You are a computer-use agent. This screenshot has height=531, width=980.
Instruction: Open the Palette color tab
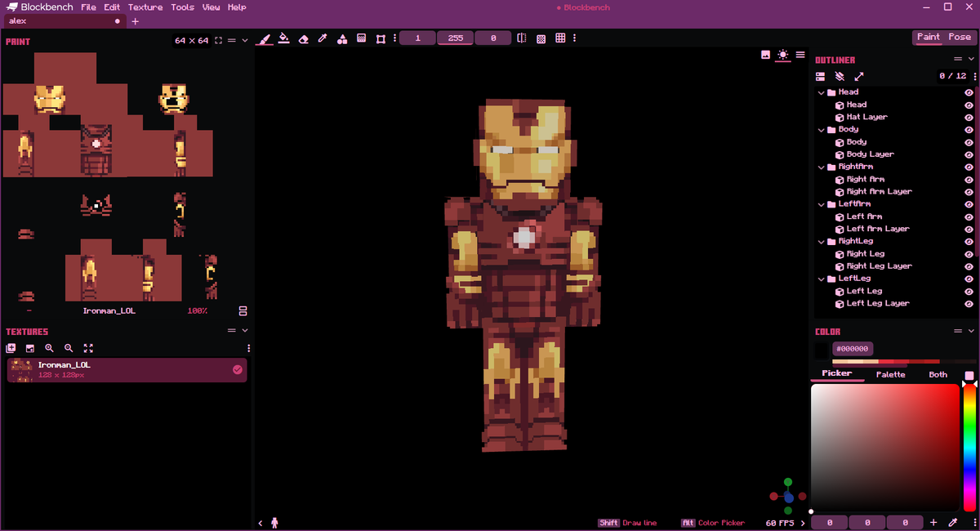(x=891, y=374)
